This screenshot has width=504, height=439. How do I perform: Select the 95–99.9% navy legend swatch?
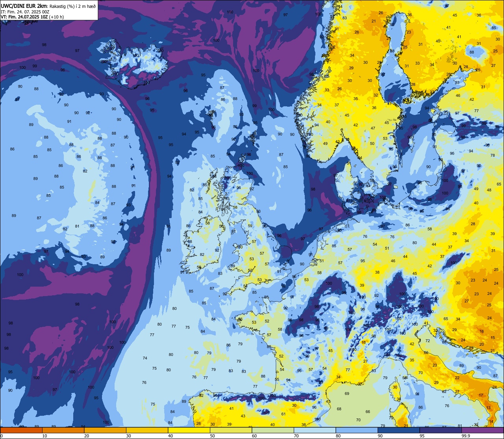tap(441, 430)
